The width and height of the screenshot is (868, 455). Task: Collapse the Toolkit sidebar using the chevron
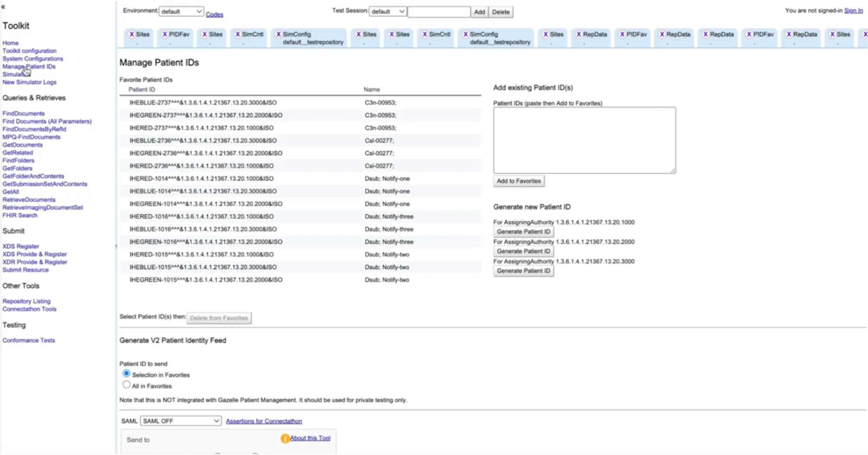click(x=3, y=7)
